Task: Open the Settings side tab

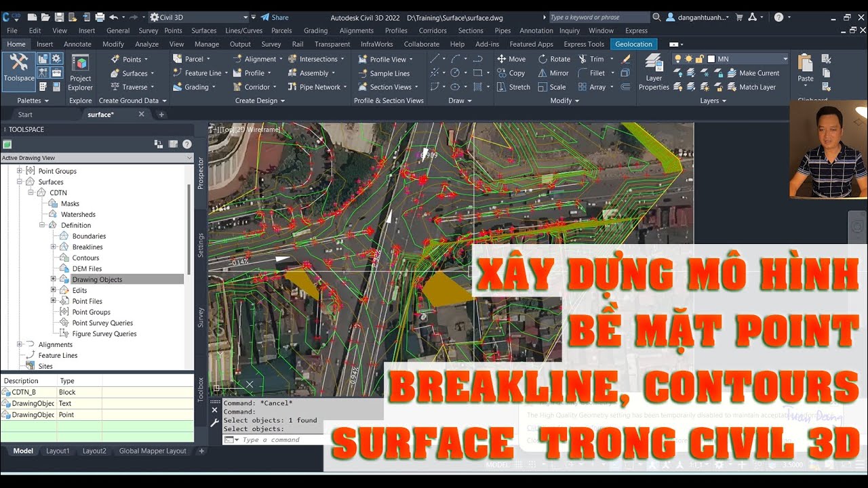Action: pyautogui.click(x=201, y=245)
